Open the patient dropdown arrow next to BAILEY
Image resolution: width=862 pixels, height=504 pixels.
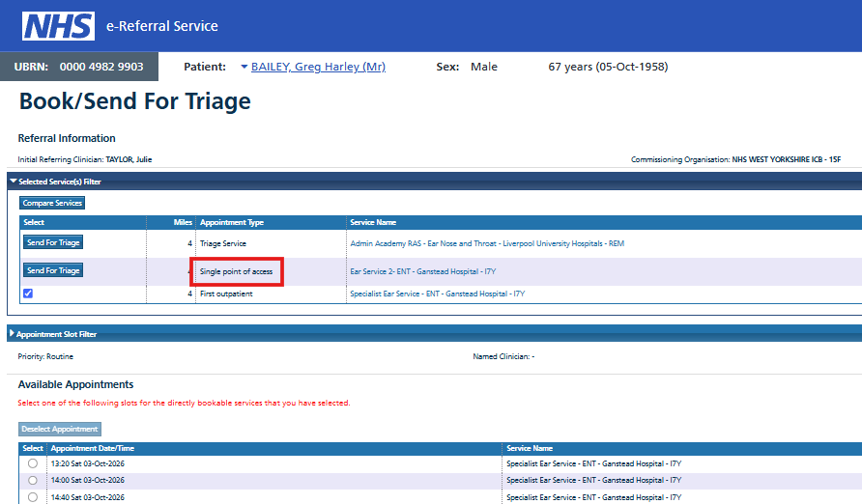244,67
